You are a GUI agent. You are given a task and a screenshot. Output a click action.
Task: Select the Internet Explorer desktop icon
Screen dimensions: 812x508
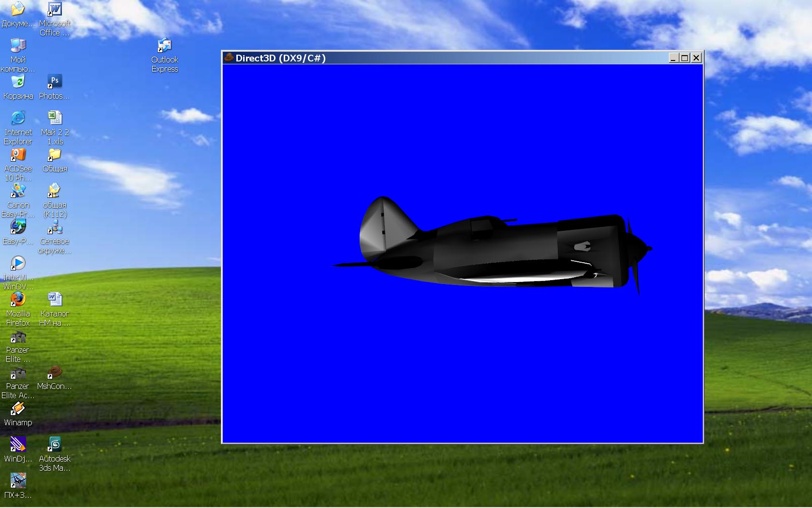(x=18, y=128)
